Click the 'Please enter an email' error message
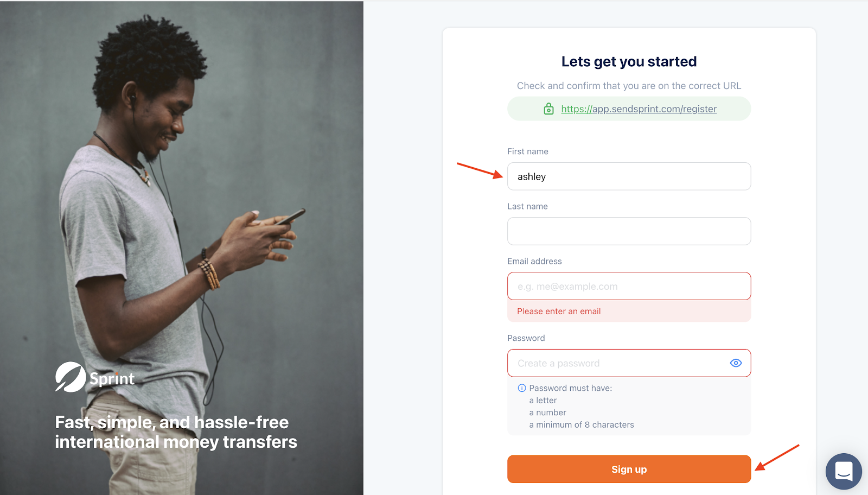The height and width of the screenshot is (495, 868). click(559, 311)
